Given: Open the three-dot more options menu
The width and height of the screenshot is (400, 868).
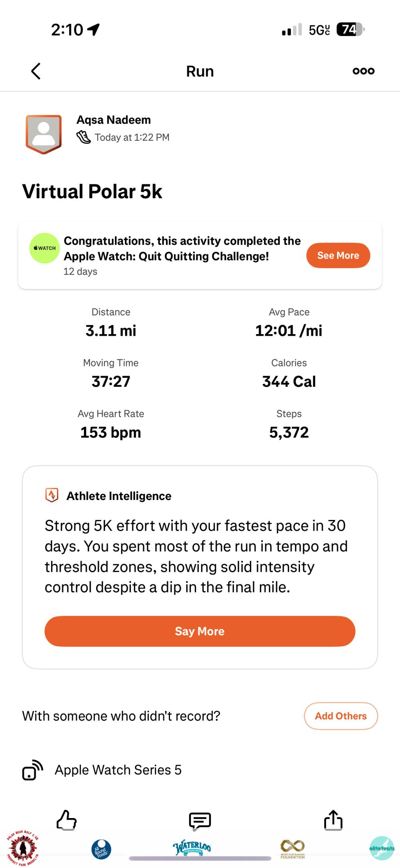Looking at the screenshot, I should (363, 71).
